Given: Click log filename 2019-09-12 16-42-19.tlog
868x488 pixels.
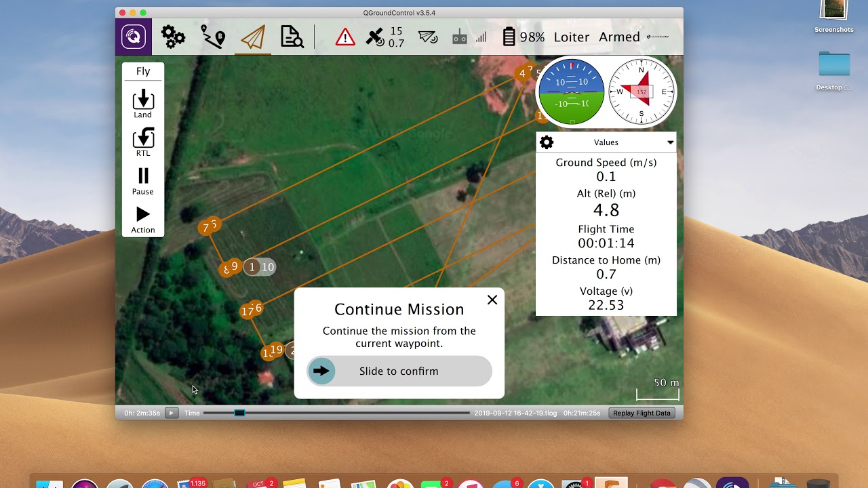Looking at the screenshot, I should tap(515, 413).
